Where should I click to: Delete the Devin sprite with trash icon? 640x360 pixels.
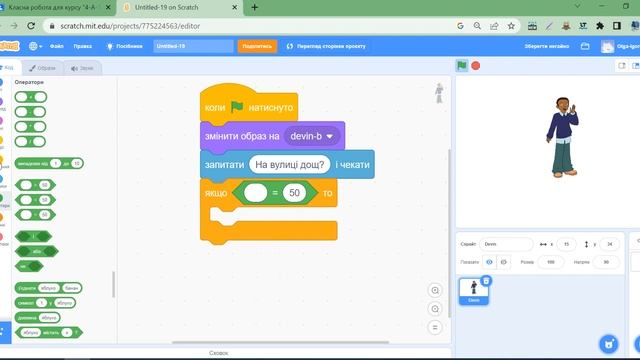(x=486, y=281)
